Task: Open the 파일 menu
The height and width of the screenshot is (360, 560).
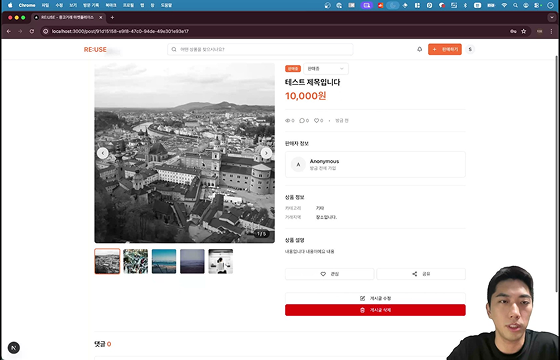Action: (45, 5)
